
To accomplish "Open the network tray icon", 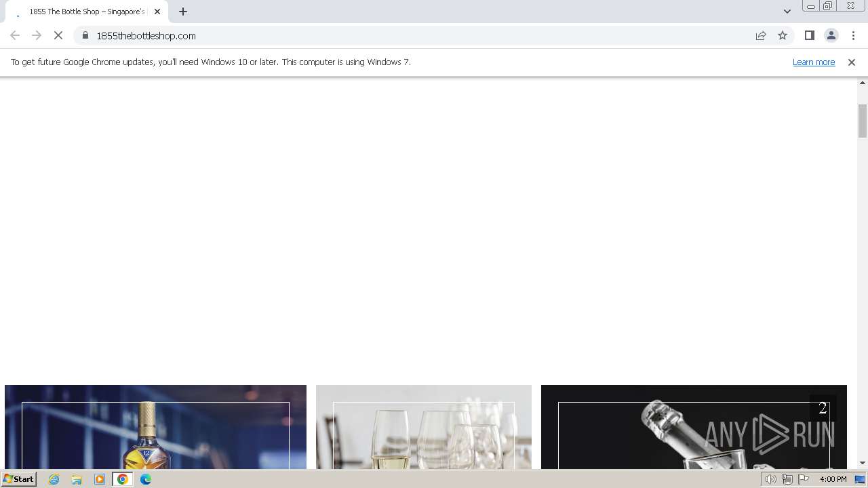I will tap(787, 479).
